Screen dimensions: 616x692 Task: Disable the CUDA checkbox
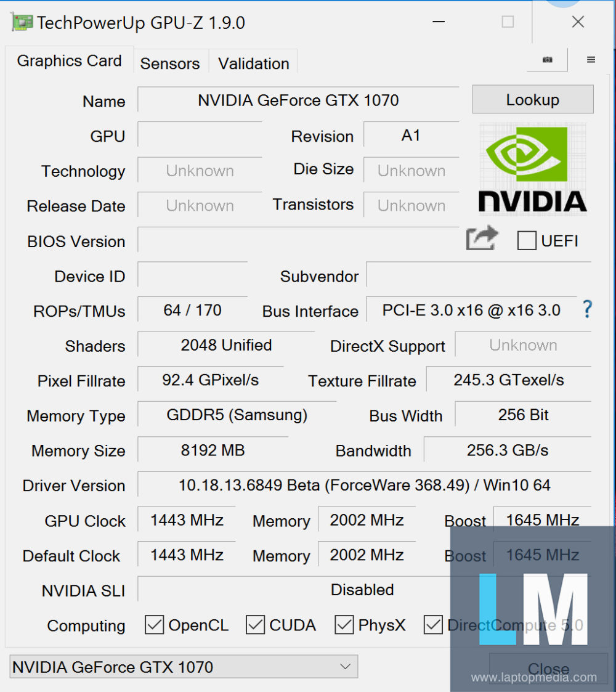pos(254,625)
